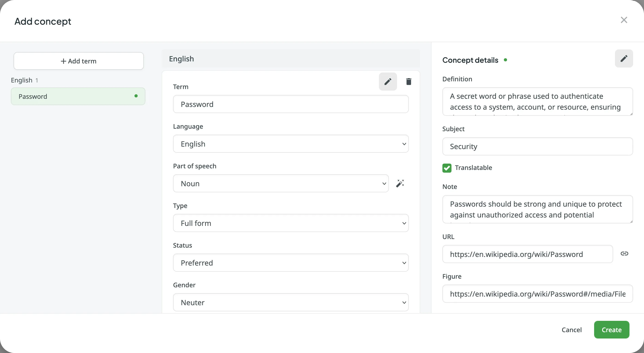Expand the Language dropdown menu
The height and width of the screenshot is (353, 644).
(290, 144)
